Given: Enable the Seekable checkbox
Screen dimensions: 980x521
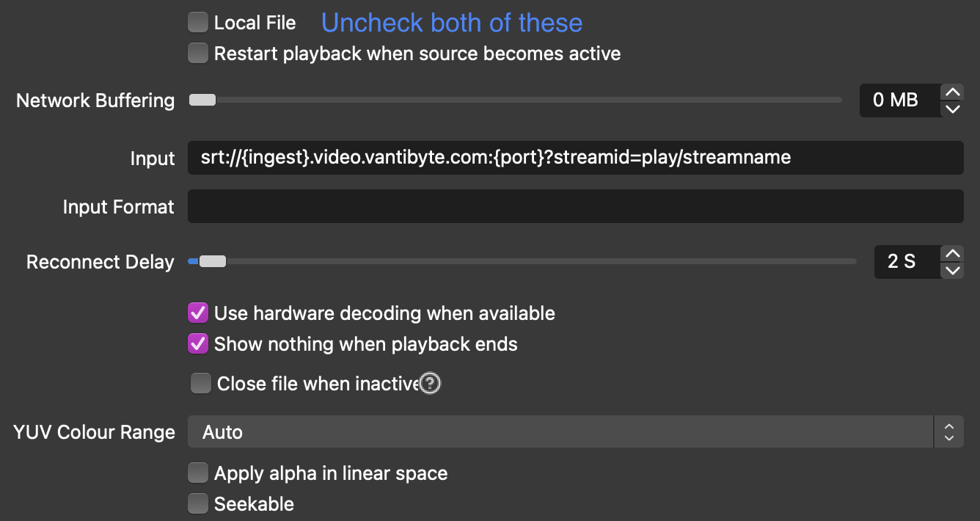Looking at the screenshot, I should (197, 503).
